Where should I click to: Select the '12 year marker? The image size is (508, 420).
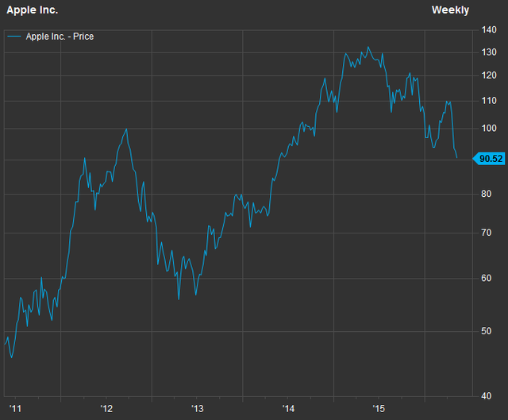click(x=106, y=409)
